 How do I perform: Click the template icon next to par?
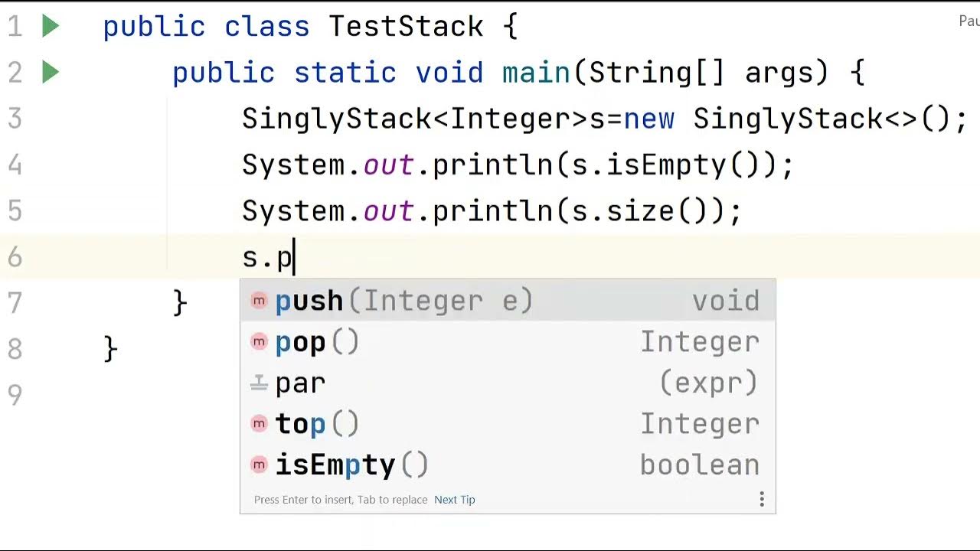pyautogui.click(x=260, y=383)
